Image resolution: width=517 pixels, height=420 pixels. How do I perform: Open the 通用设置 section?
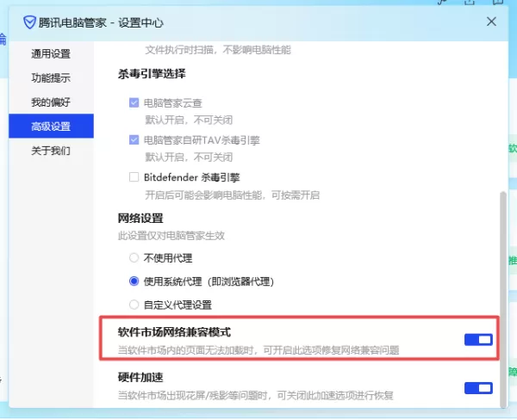click(x=51, y=53)
